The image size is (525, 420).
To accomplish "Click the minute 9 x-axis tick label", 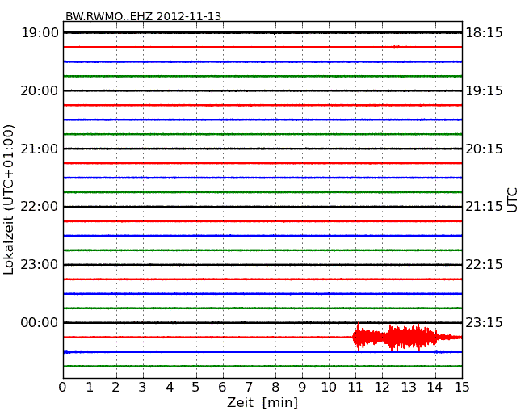I will pos(302,387).
